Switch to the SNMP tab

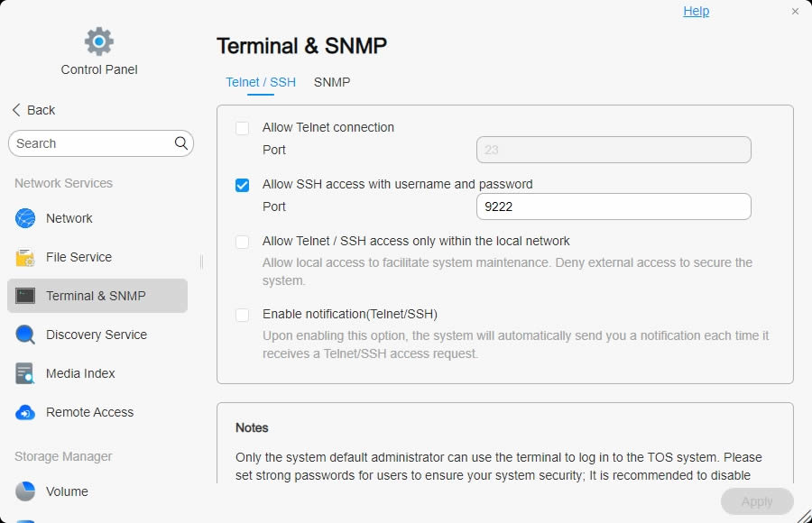tap(332, 82)
